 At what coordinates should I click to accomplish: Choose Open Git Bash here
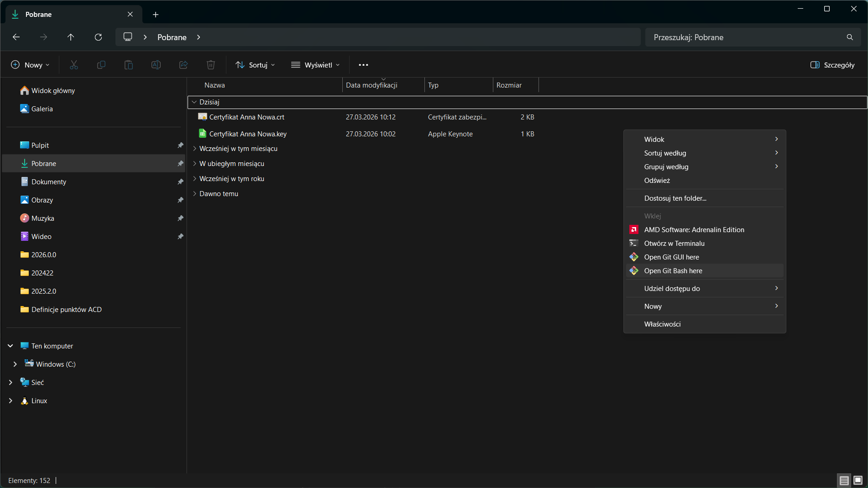pos(673,271)
